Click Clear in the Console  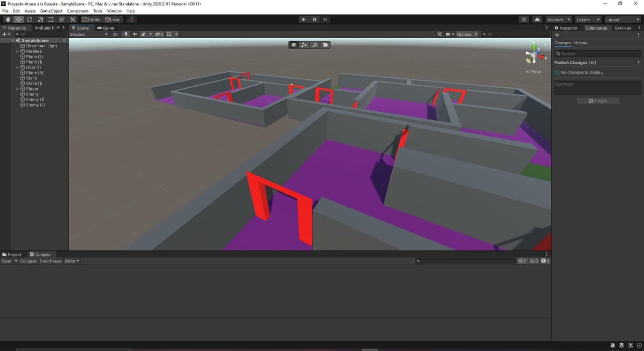tap(7, 261)
